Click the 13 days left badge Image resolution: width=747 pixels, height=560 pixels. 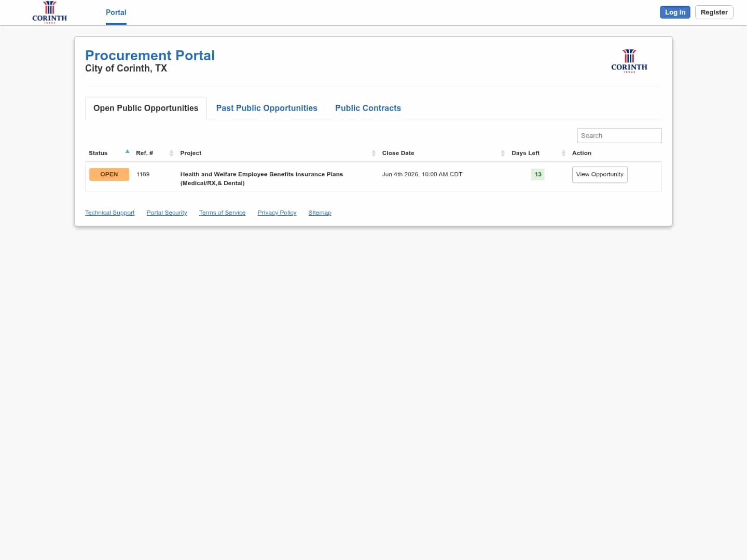click(x=538, y=174)
